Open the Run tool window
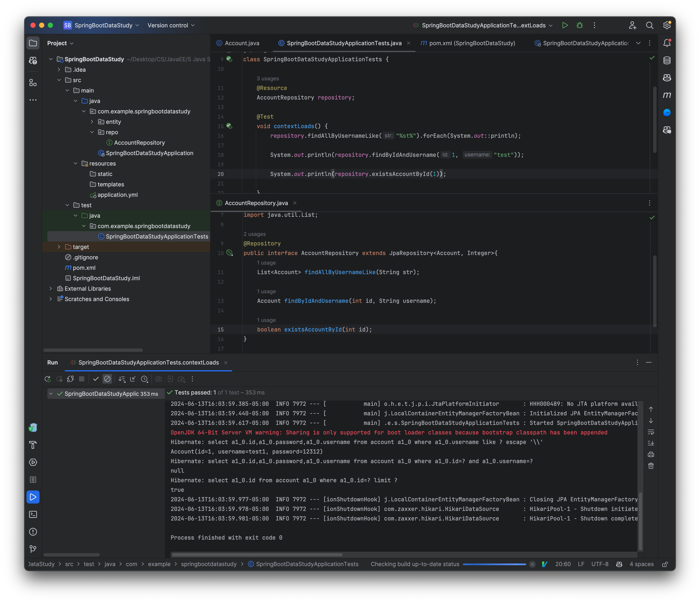Viewport: 700px width, 603px height. pyautogui.click(x=33, y=497)
